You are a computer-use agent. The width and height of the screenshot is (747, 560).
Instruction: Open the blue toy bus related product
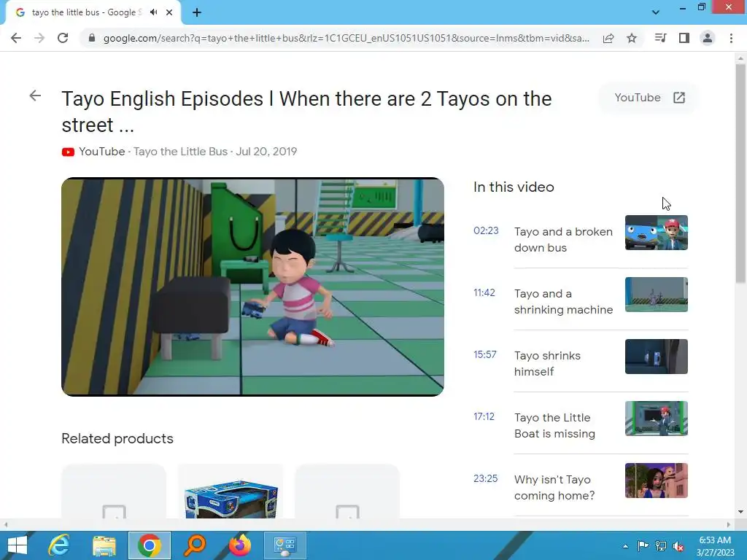tap(231, 491)
